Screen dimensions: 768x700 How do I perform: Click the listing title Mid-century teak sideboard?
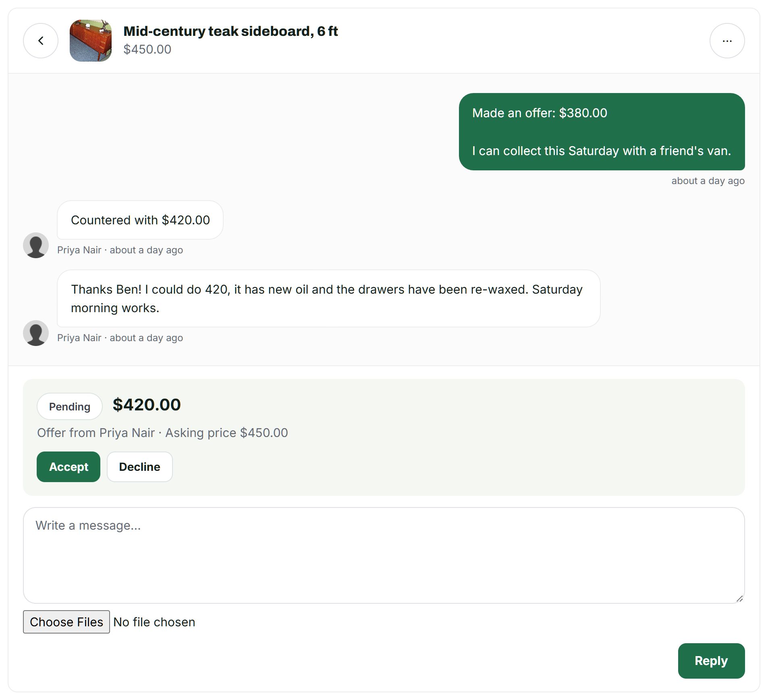click(x=230, y=31)
